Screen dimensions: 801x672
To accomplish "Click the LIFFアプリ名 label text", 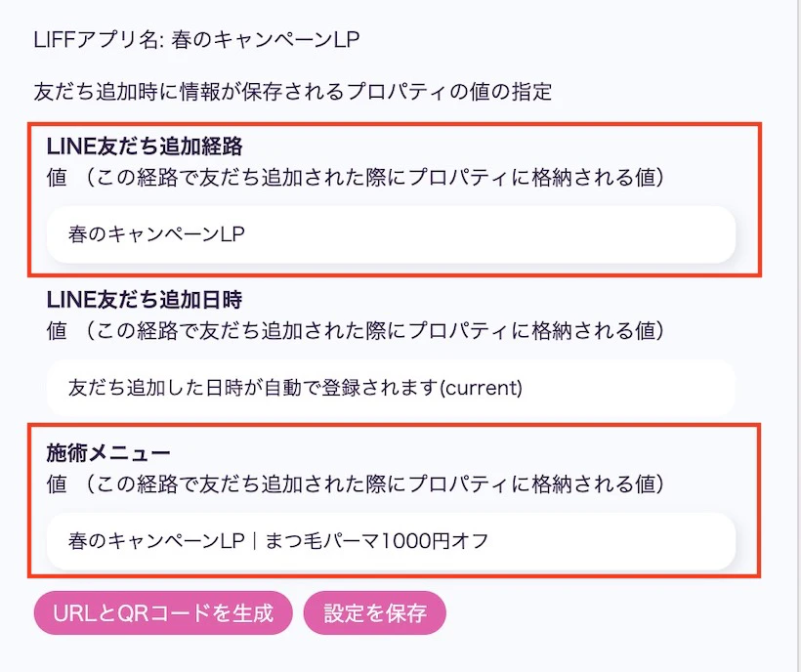I will (98, 40).
